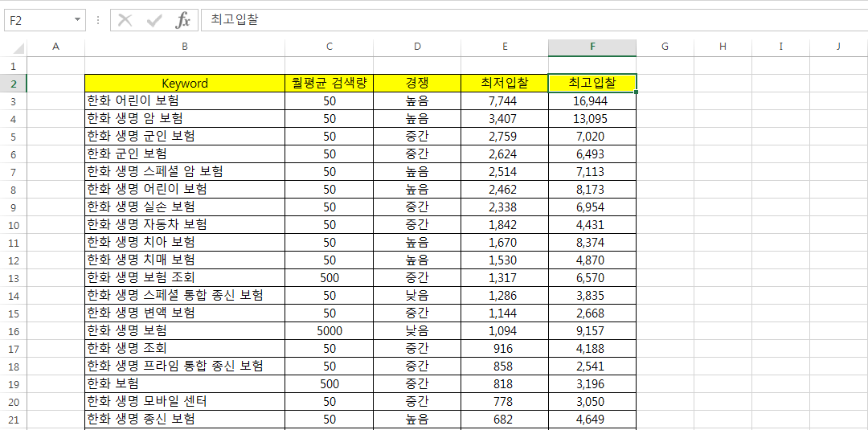Image resolution: width=868 pixels, height=430 pixels.
Task: Select column C header
Action: pyautogui.click(x=330, y=47)
